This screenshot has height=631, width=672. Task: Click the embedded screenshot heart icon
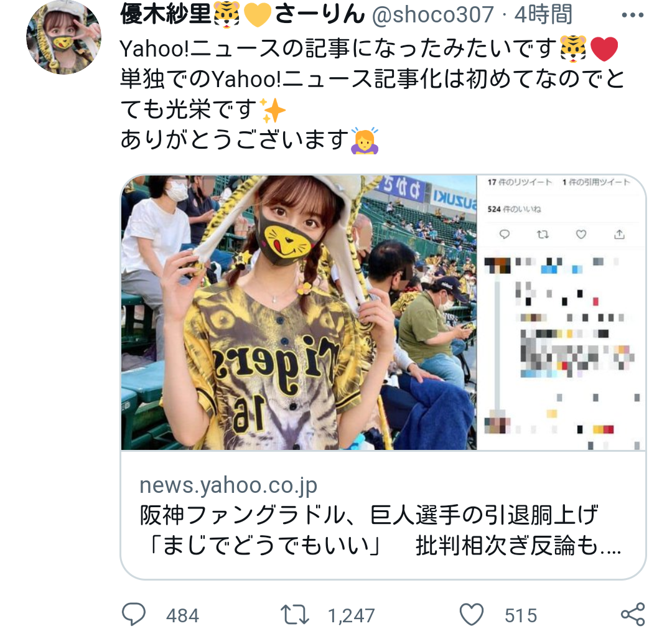(581, 234)
